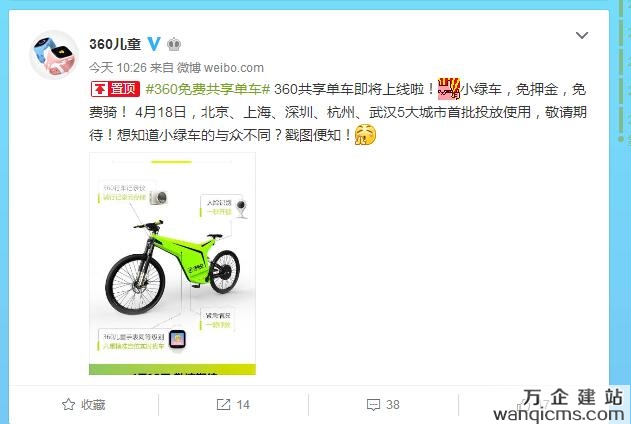Click the blue V verified badge
The height and width of the screenshot is (424, 631).
point(154,43)
